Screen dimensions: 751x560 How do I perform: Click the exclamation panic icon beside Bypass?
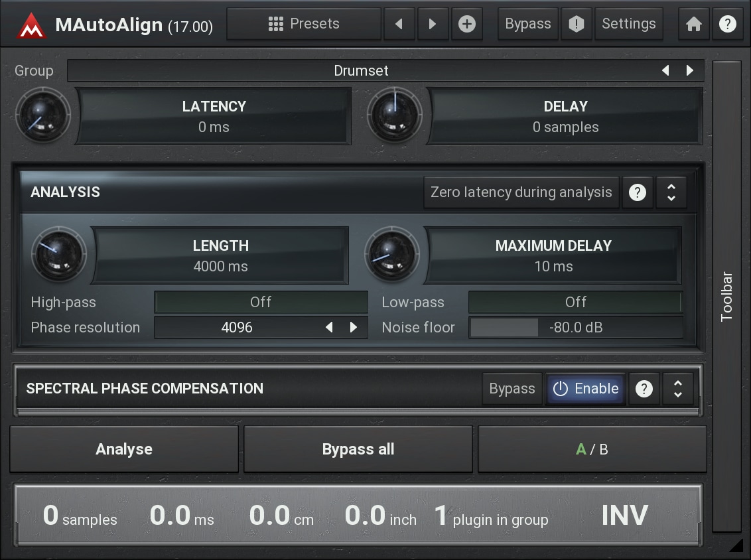tap(577, 24)
